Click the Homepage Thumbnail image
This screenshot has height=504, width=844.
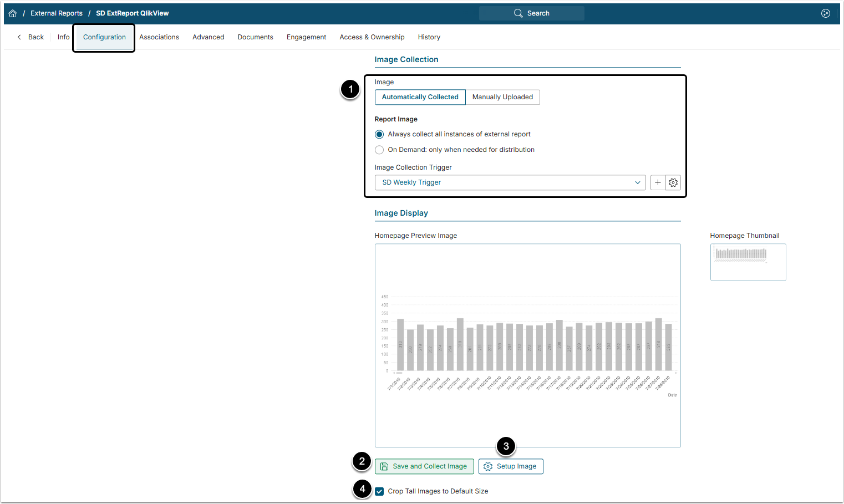pos(748,262)
